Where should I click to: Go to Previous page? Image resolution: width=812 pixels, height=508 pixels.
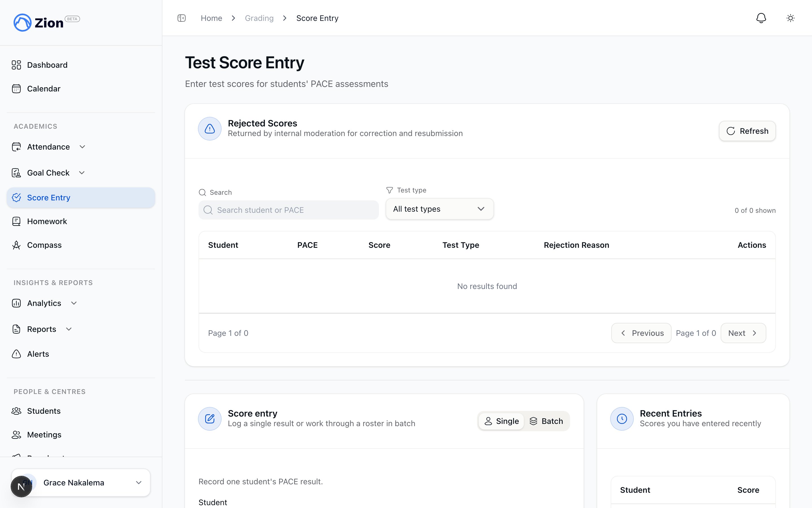[641, 333]
